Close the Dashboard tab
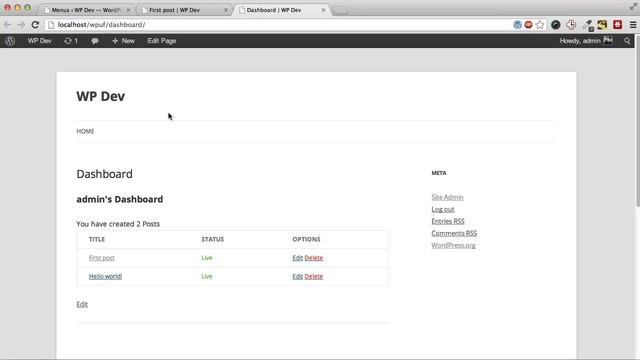Screen dimensions: 640x360 (x=323, y=10)
